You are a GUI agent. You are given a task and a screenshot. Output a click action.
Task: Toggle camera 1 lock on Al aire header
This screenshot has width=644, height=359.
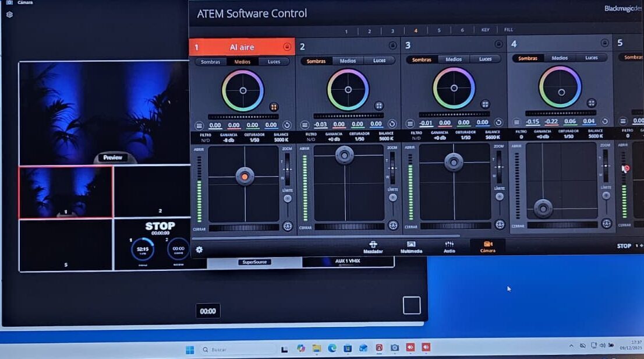(287, 47)
